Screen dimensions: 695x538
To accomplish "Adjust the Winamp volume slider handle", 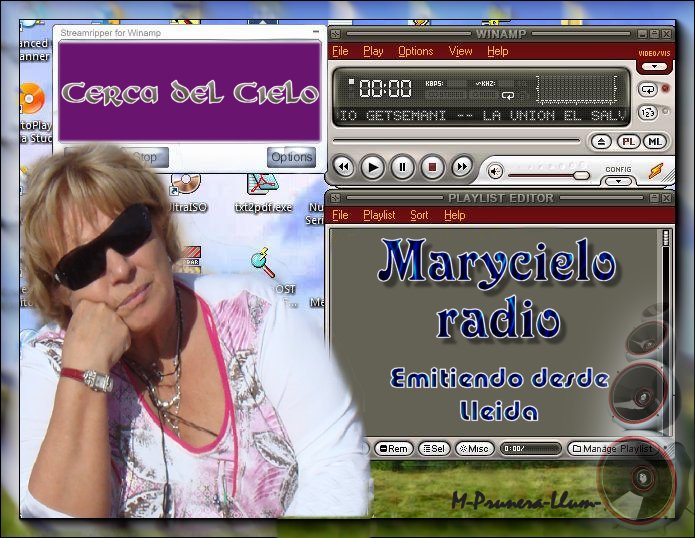I will [x=581, y=175].
